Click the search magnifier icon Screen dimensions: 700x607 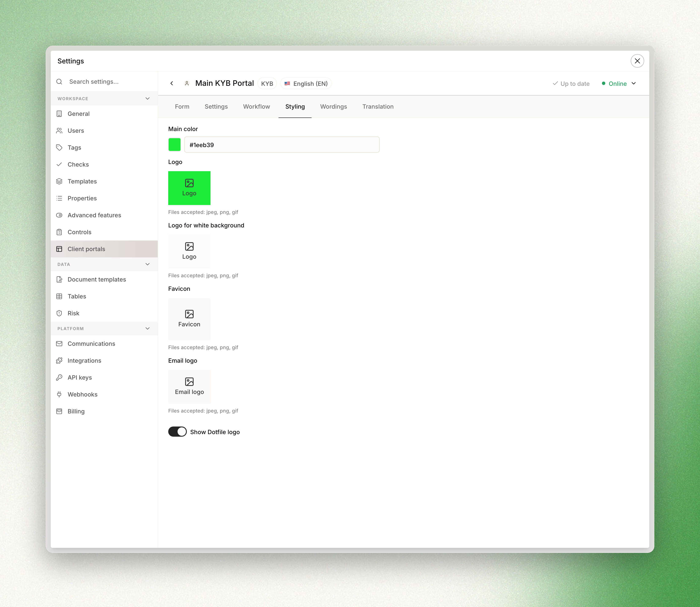pyautogui.click(x=59, y=82)
